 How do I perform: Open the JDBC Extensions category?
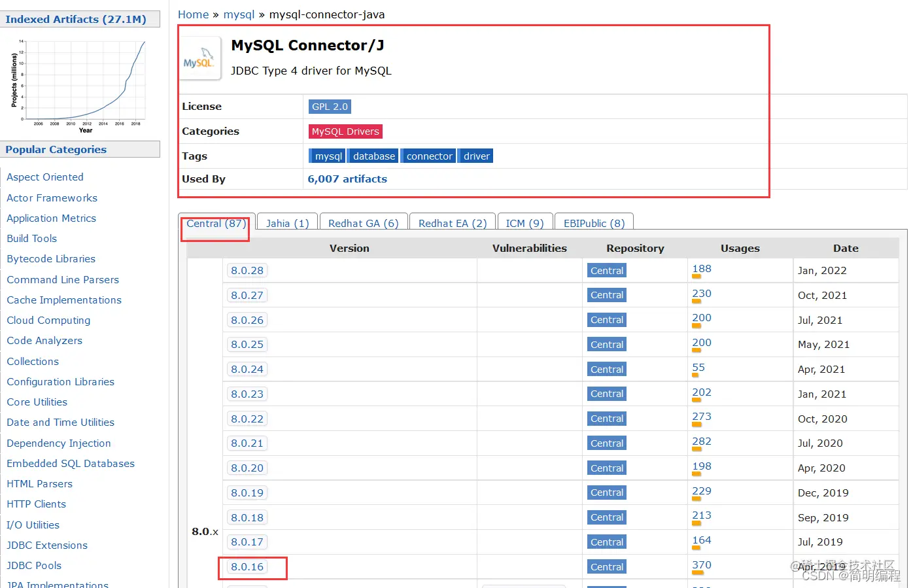coord(47,545)
